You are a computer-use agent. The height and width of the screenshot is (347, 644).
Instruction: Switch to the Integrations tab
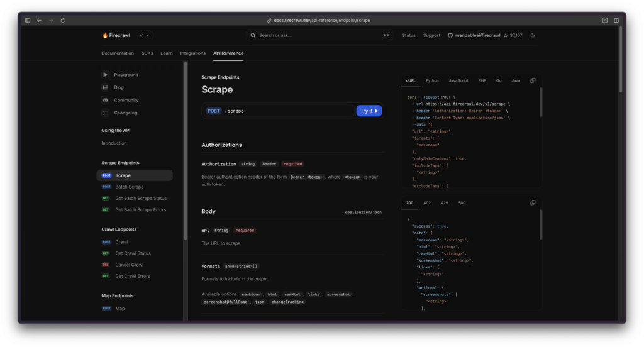click(x=192, y=53)
